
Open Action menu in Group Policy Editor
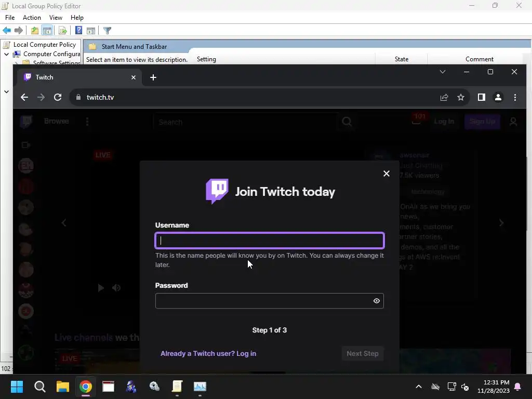coord(32,18)
